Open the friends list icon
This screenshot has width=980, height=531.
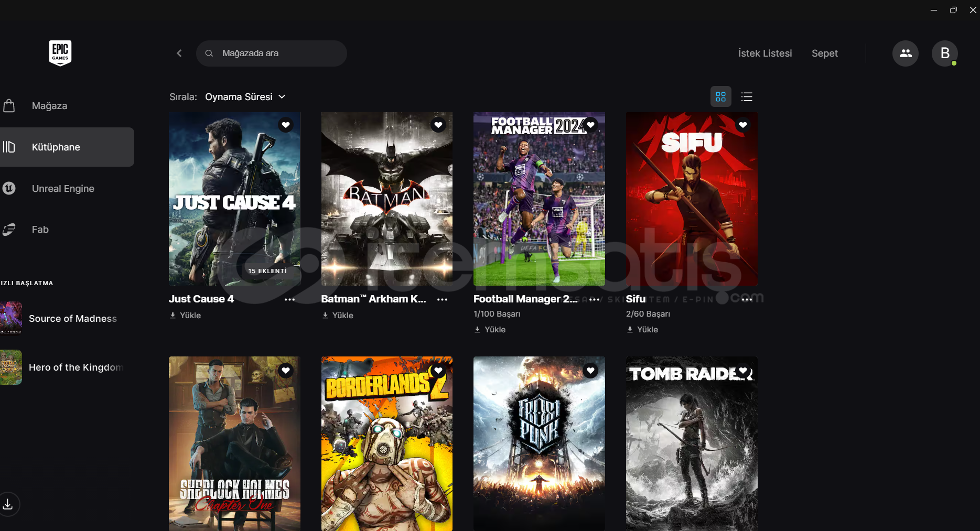(906, 53)
